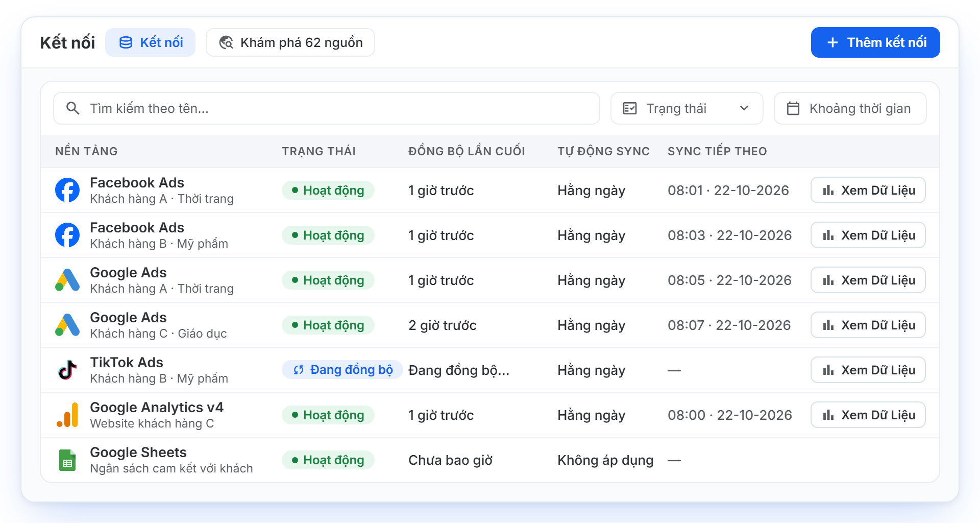This screenshot has width=980, height=523.
Task: Click the ĐỒNG BỘ LẦN CUỐI column header
Action: click(467, 151)
